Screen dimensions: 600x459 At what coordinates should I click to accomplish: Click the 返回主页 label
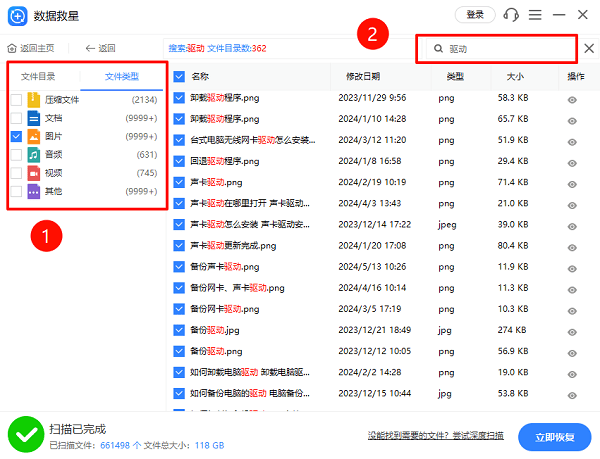37,48
